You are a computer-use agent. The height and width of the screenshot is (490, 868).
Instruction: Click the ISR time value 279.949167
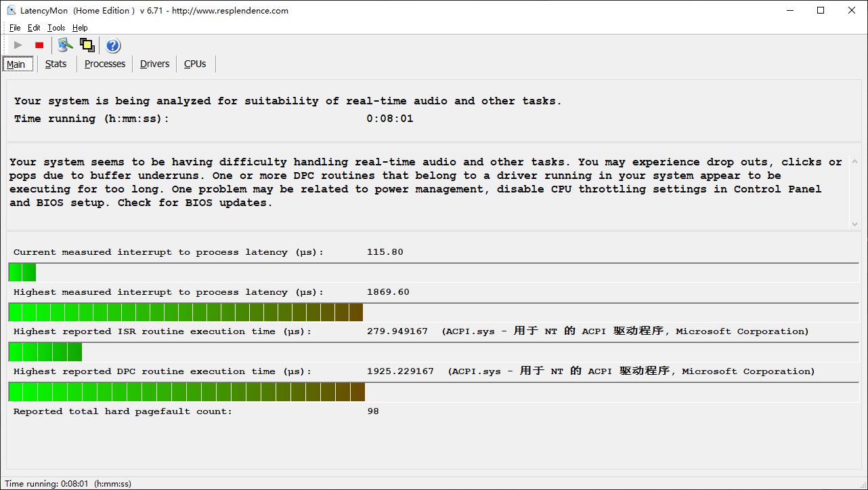click(397, 331)
